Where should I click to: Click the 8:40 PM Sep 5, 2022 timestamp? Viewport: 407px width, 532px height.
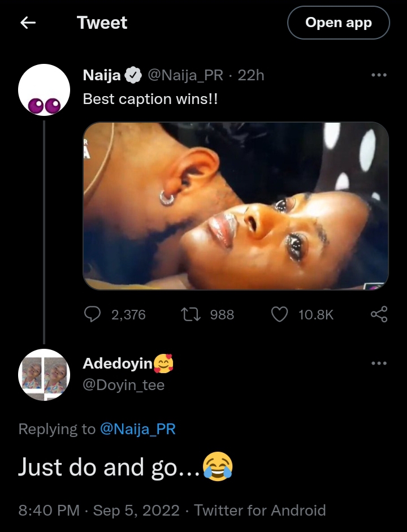[99, 511]
